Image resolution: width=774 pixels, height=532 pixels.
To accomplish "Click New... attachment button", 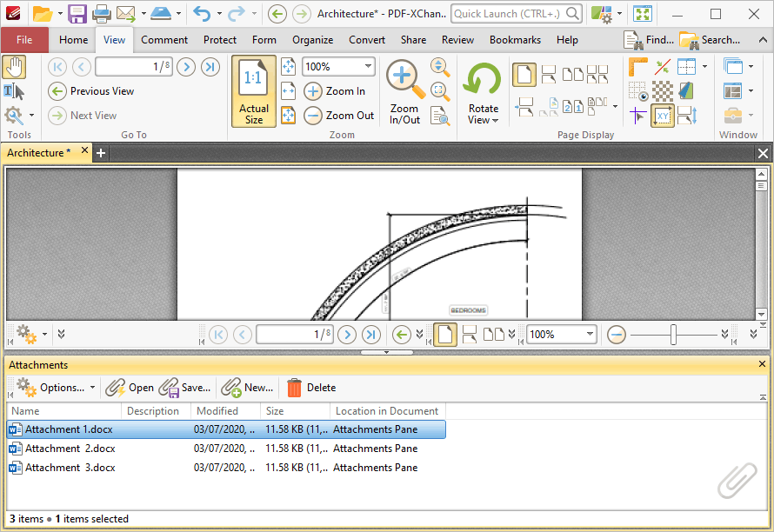I will pos(247,388).
